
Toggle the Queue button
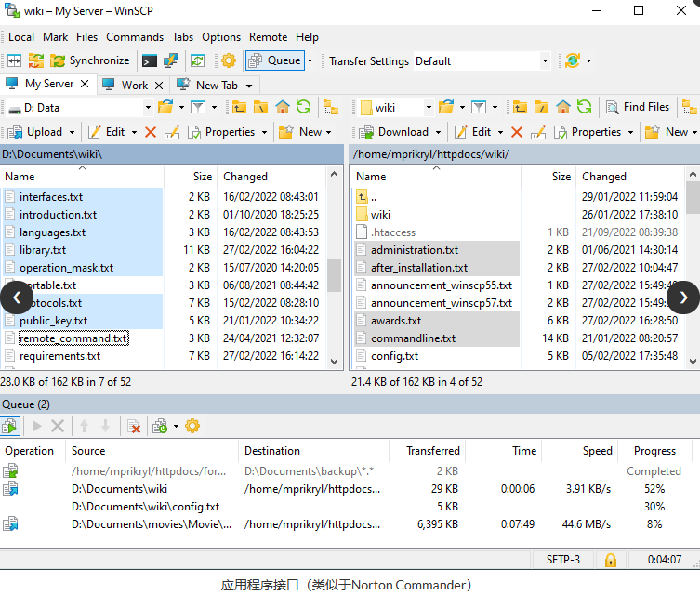(x=275, y=60)
